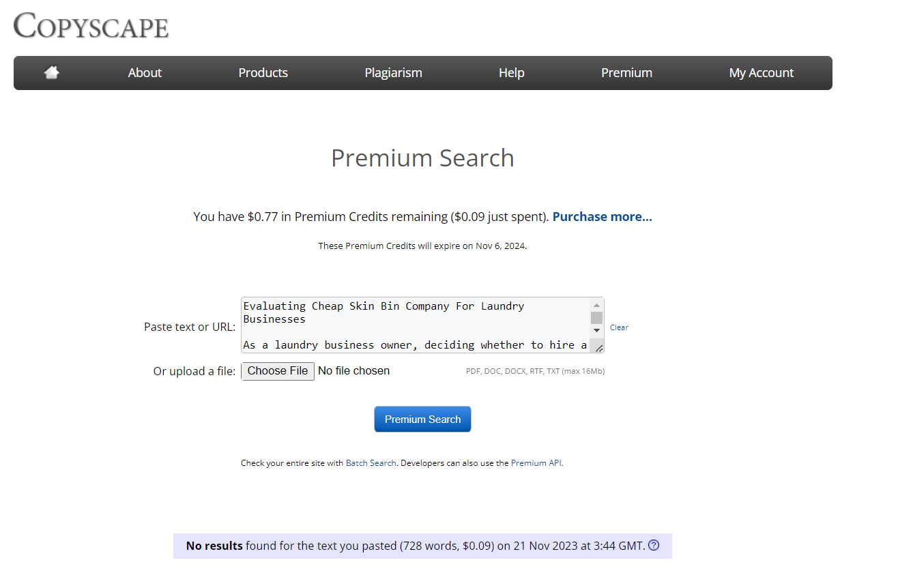Open the Products menu
The height and width of the screenshot is (588, 898).
263,73
